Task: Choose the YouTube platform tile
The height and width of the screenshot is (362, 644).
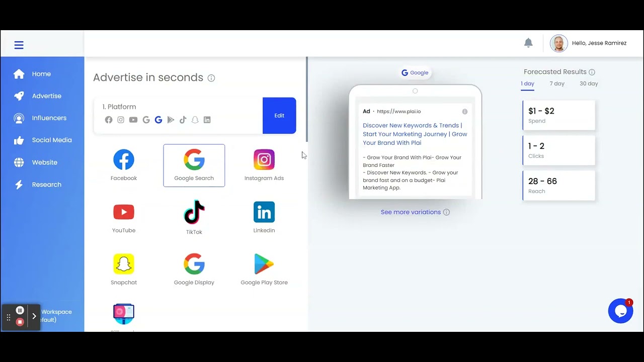Action: tap(124, 218)
